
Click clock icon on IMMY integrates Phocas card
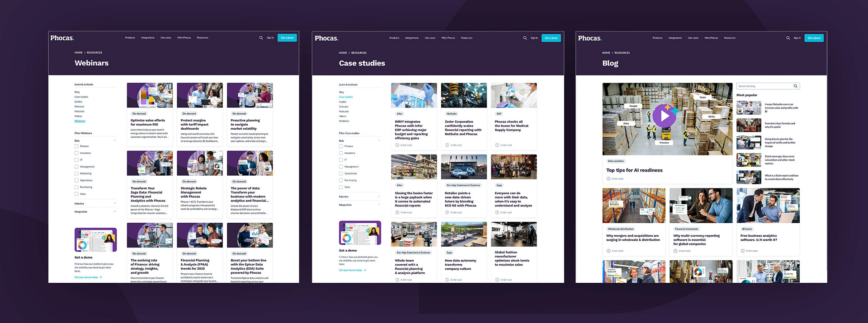[397, 145]
